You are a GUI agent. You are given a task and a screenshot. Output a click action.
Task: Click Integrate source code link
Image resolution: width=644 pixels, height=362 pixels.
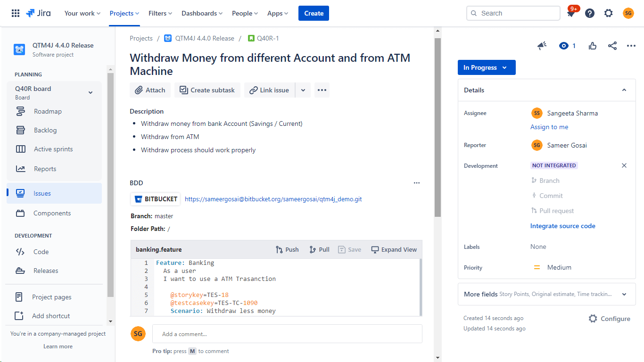click(x=562, y=226)
